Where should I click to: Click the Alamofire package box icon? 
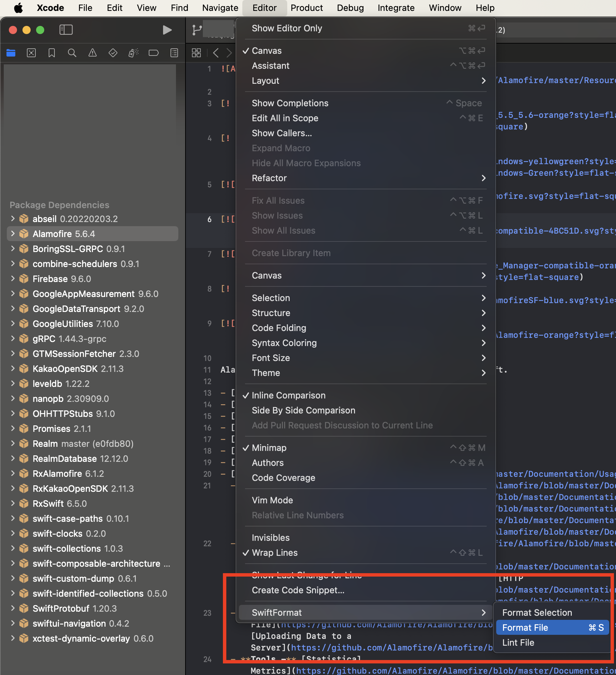24,234
